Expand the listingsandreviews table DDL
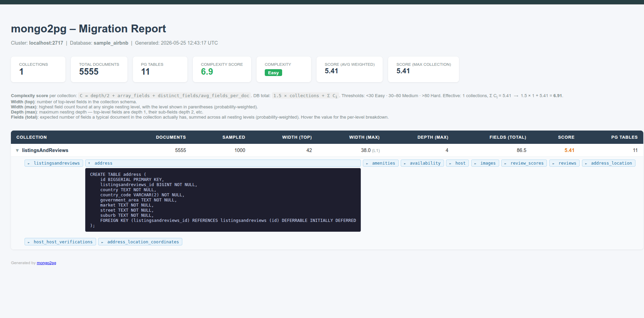 coord(54,163)
